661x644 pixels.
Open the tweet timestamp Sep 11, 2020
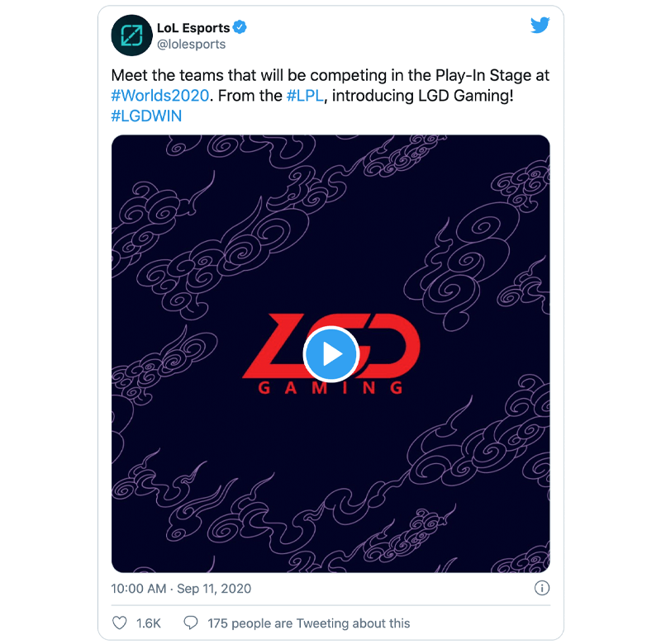click(214, 589)
